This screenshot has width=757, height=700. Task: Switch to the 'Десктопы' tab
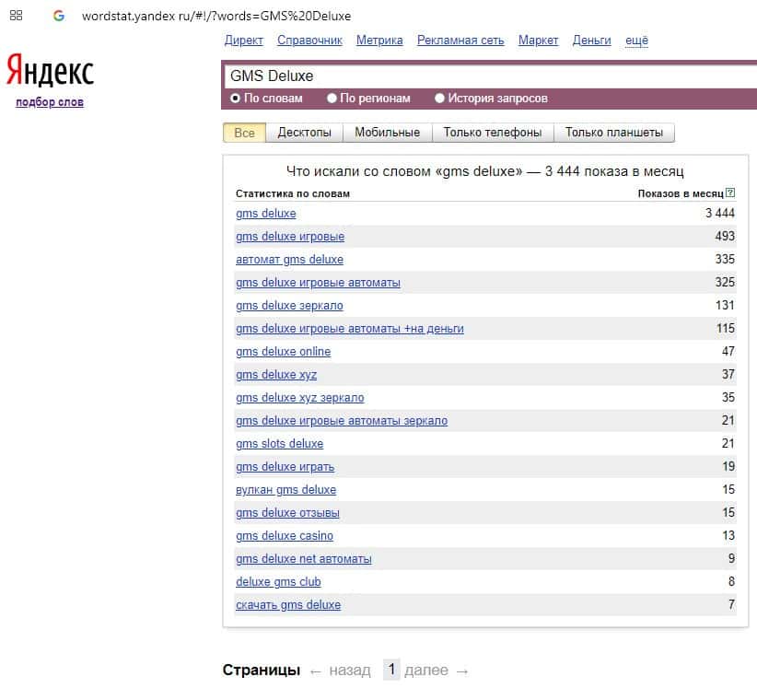coord(304,133)
